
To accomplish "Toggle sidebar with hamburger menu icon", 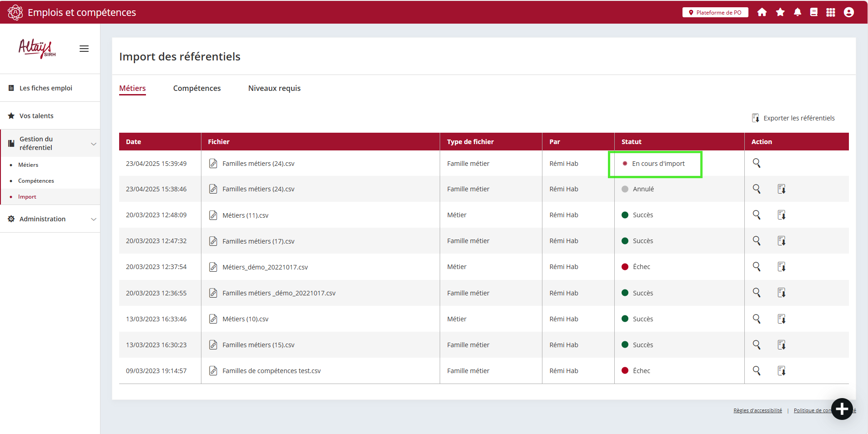I will pos(84,49).
